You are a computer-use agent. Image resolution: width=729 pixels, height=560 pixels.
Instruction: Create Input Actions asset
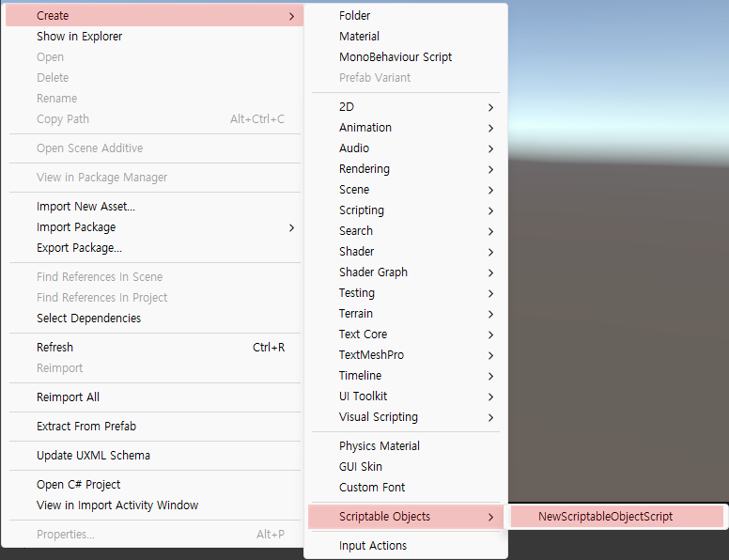(406, 546)
